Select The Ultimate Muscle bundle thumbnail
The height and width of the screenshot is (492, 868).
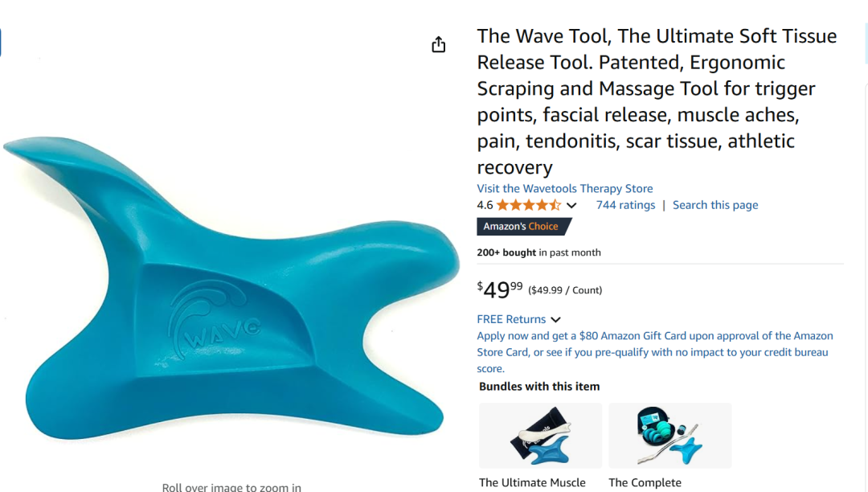[540, 436]
